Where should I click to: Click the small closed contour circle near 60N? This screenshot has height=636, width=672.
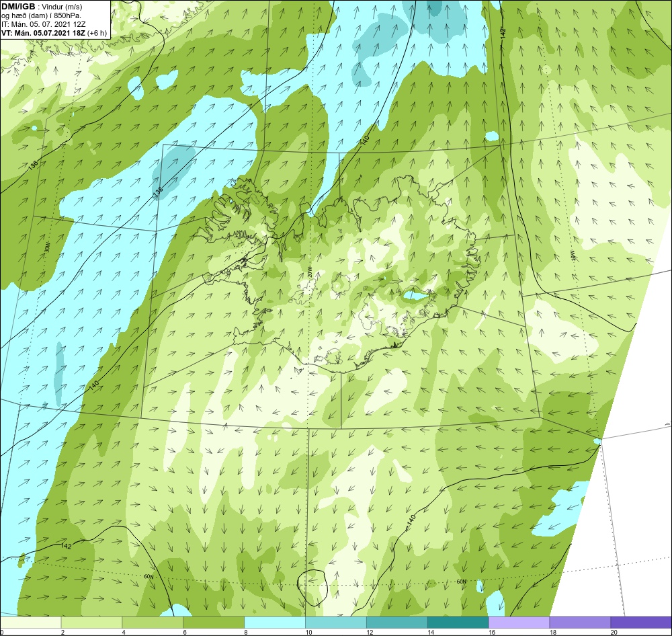pyautogui.click(x=313, y=588)
